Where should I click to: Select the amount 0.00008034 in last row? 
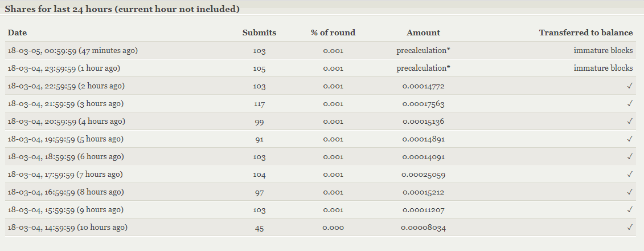point(423,228)
